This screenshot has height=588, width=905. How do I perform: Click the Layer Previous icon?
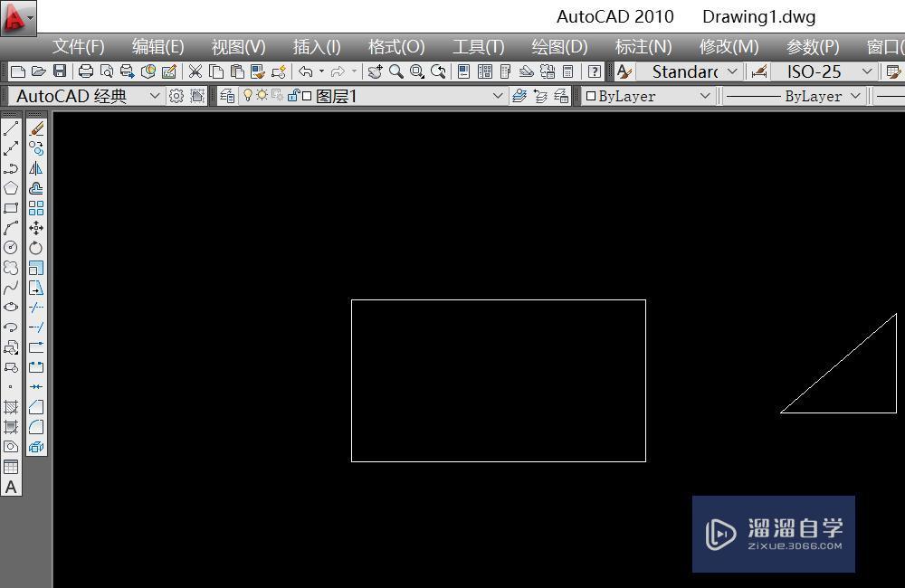[x=540, y=96]
